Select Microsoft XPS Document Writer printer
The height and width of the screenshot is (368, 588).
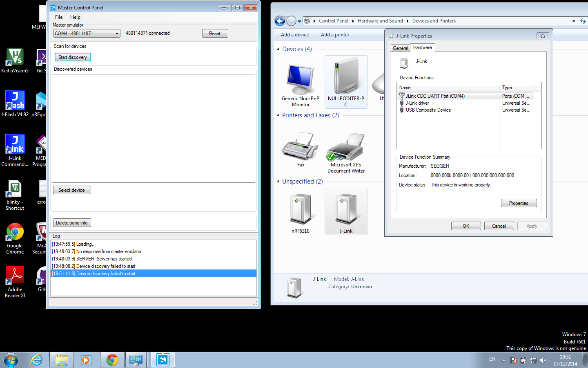(346, 152)
